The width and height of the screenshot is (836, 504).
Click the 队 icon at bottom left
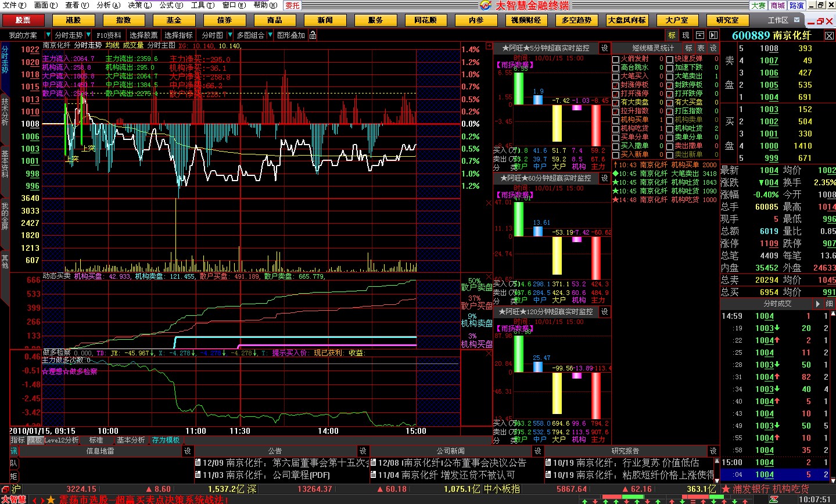(14, 463)
